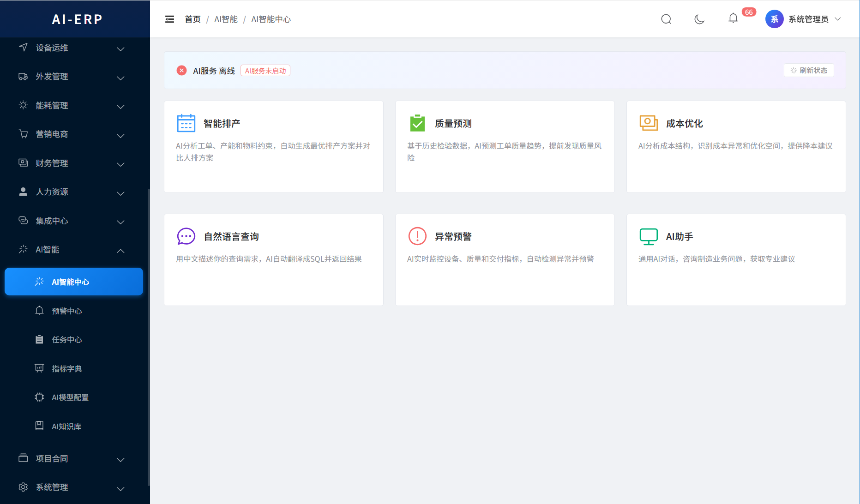The image size is (860, 504).
Task: Click 成本优化 money icon
Action: [649, 123]
